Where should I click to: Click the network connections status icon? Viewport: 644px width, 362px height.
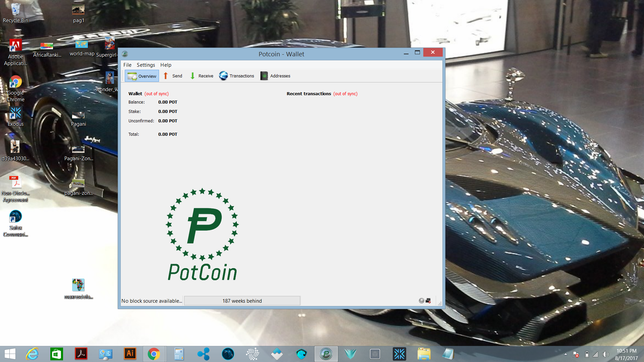(428, 301)
